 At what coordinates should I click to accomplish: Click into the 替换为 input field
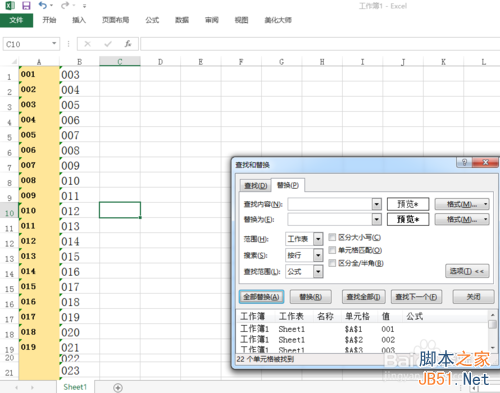pyautogui.click(x=330, y=219)
